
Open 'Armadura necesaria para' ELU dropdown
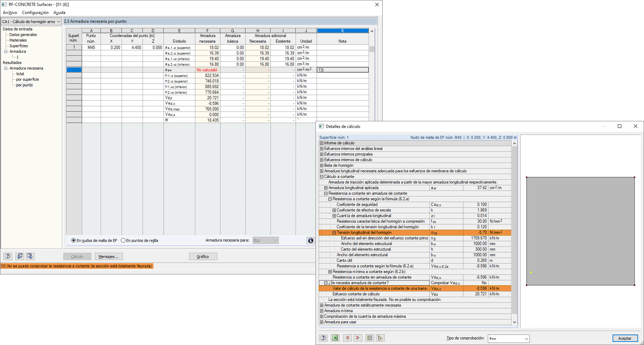(266, 240)
